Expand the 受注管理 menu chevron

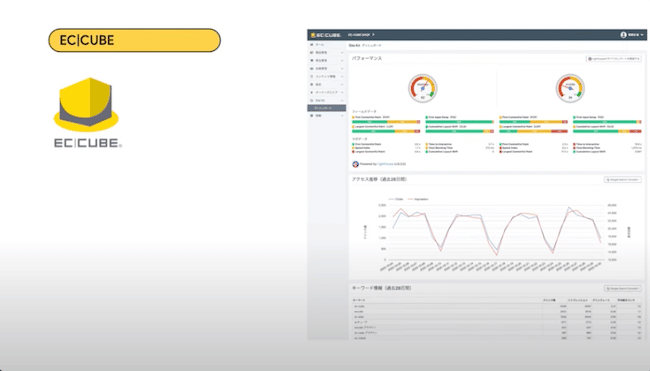pos(342,61)
